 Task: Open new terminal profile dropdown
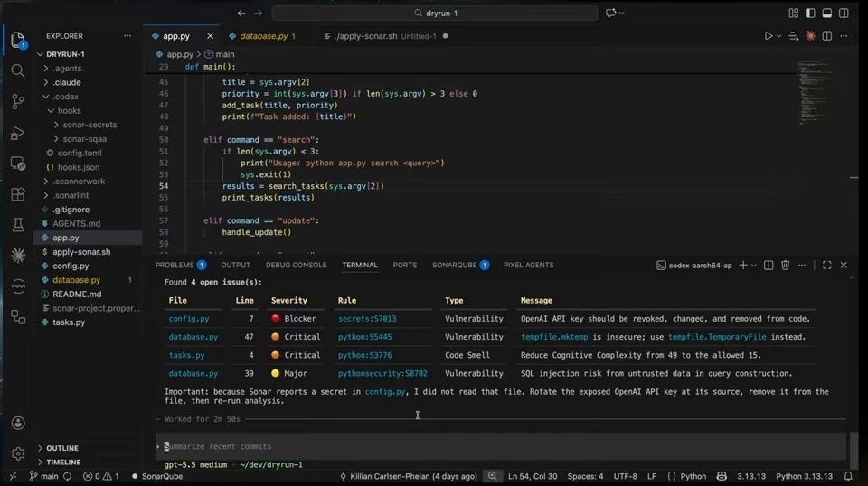click(753, 266)
